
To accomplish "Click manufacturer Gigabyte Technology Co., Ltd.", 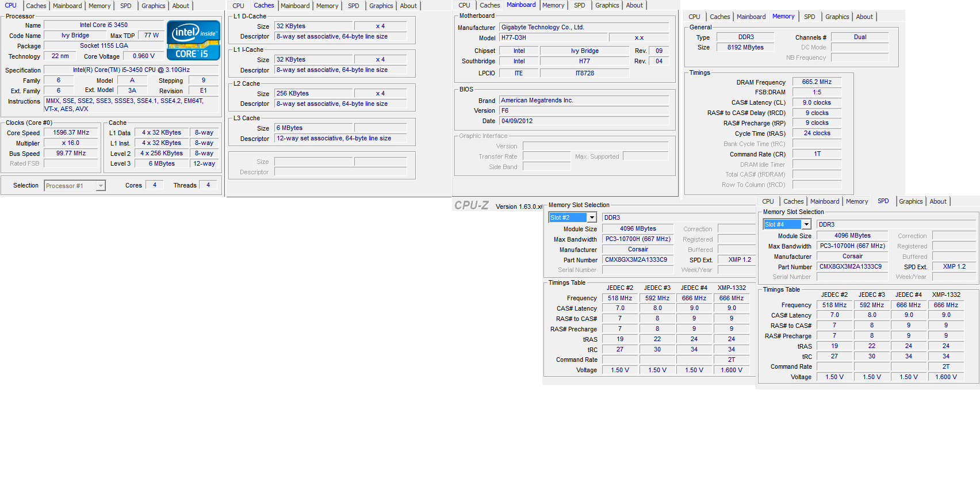I will click(x=584, y=27).
